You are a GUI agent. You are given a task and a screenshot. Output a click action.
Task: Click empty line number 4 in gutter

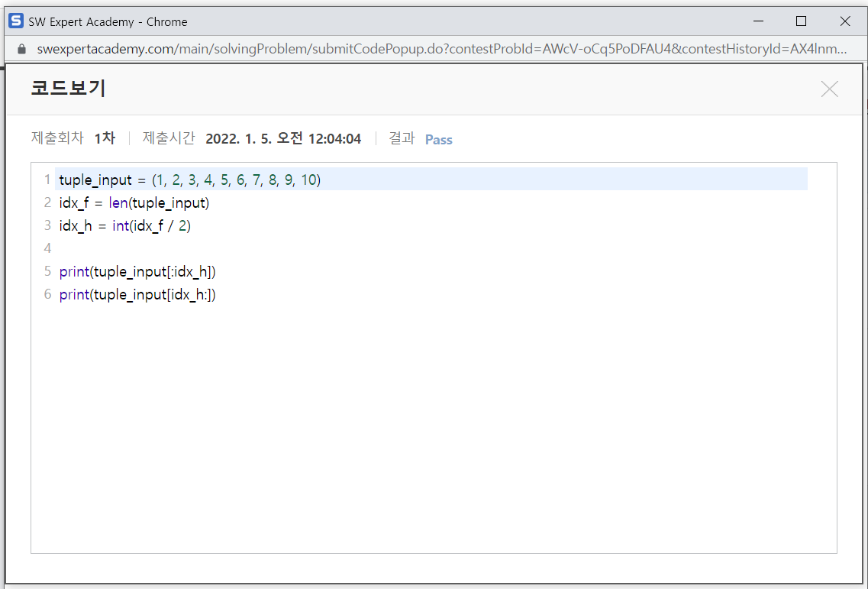(47, 248)
